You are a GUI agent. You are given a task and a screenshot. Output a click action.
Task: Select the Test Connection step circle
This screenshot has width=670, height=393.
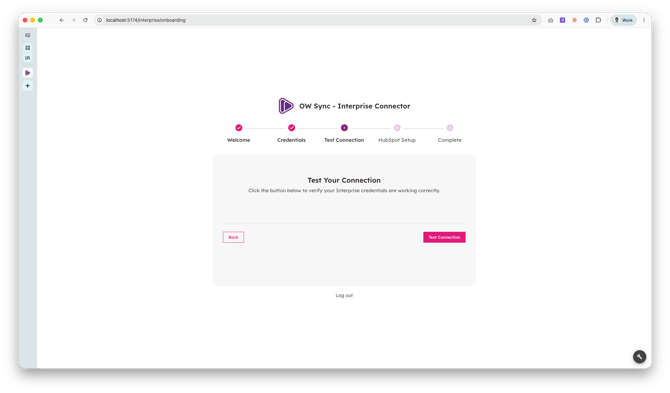344,128
